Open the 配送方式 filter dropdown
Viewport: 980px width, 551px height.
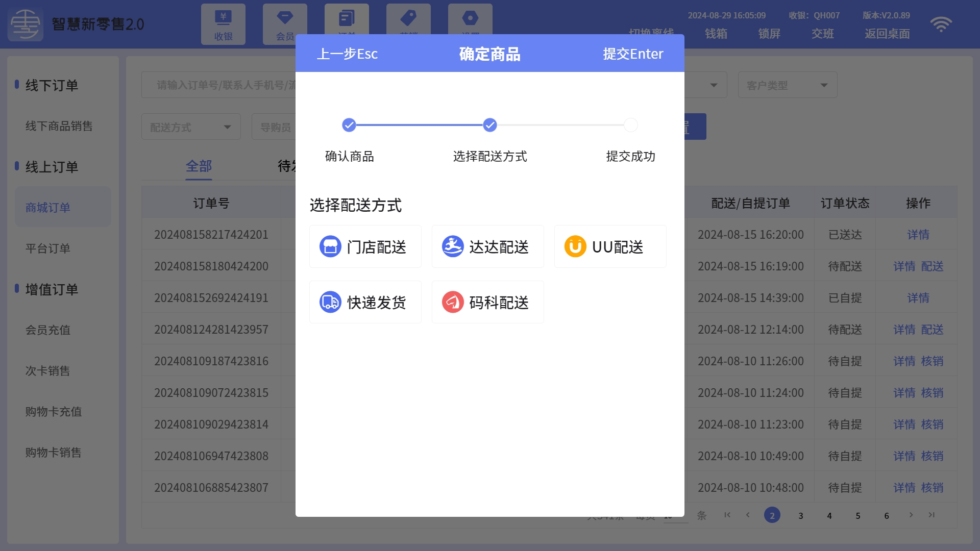click(x=190, y=127)
